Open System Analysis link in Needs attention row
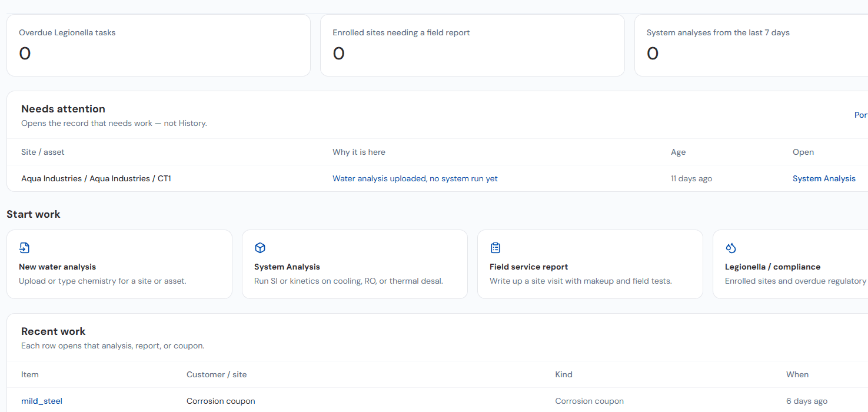This screenshot has height=412, width=868. click(824, 178)
